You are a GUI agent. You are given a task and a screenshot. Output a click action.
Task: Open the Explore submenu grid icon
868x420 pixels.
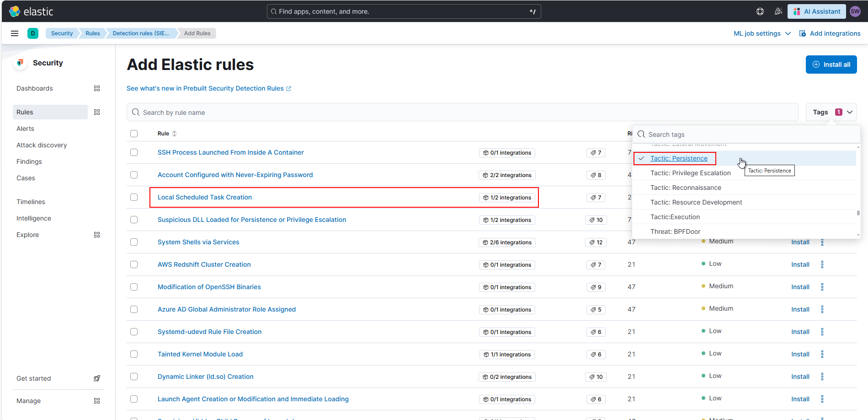(x=97, y=235)
